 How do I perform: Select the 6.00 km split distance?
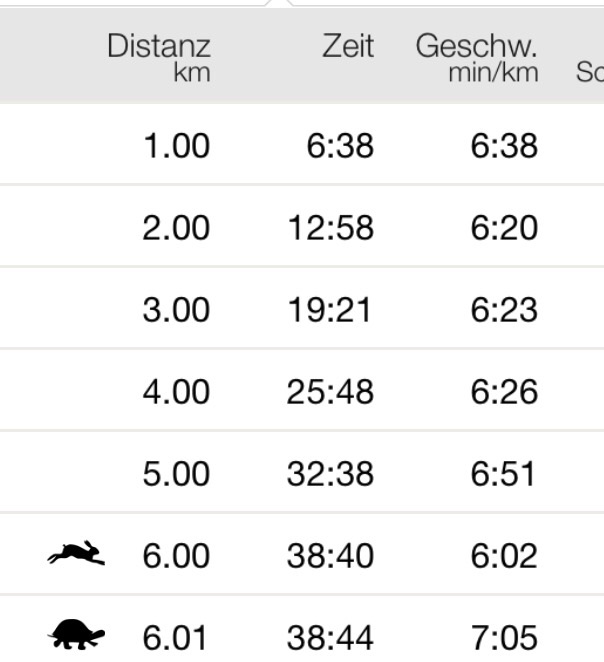point(176,555)
